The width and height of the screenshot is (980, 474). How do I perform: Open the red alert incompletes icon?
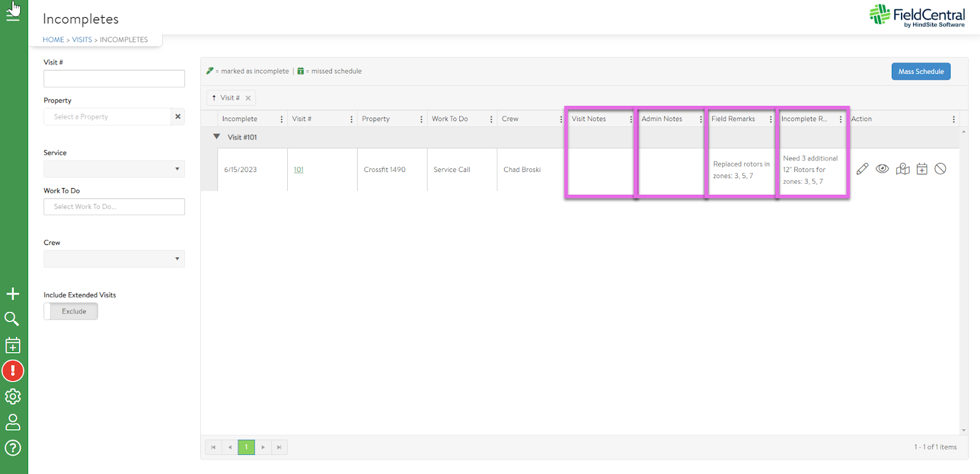point(13,371)
